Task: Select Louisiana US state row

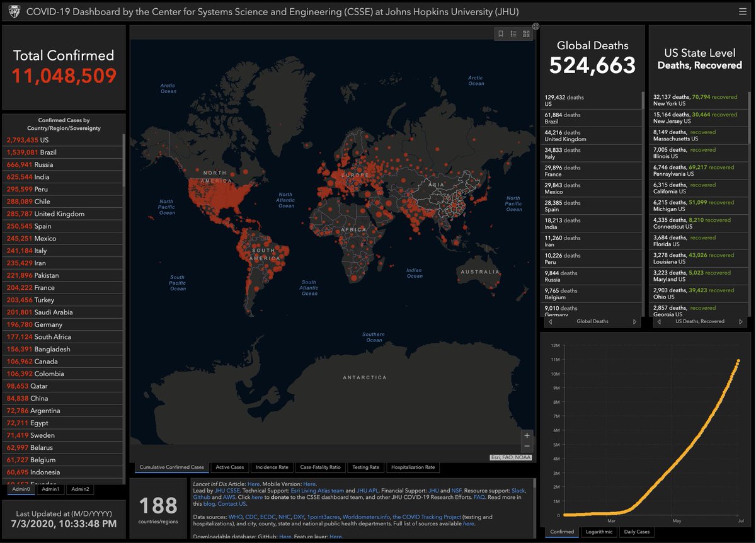Action: 699,259
